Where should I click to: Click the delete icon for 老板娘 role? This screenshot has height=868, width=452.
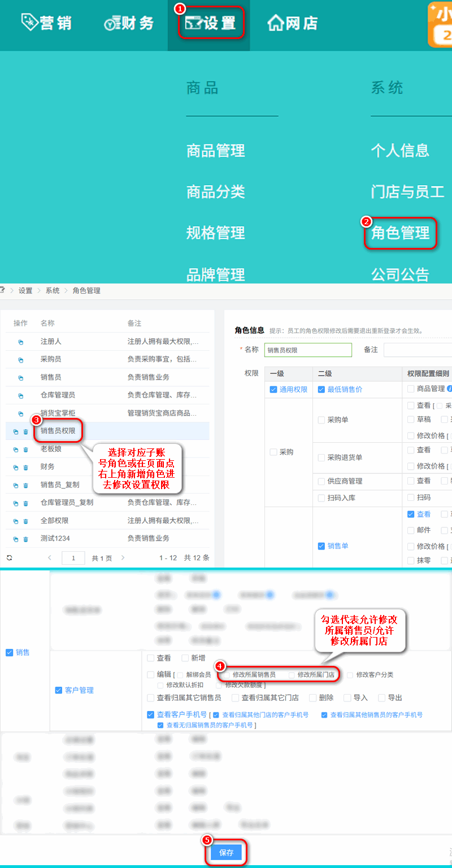pos(25,450)
